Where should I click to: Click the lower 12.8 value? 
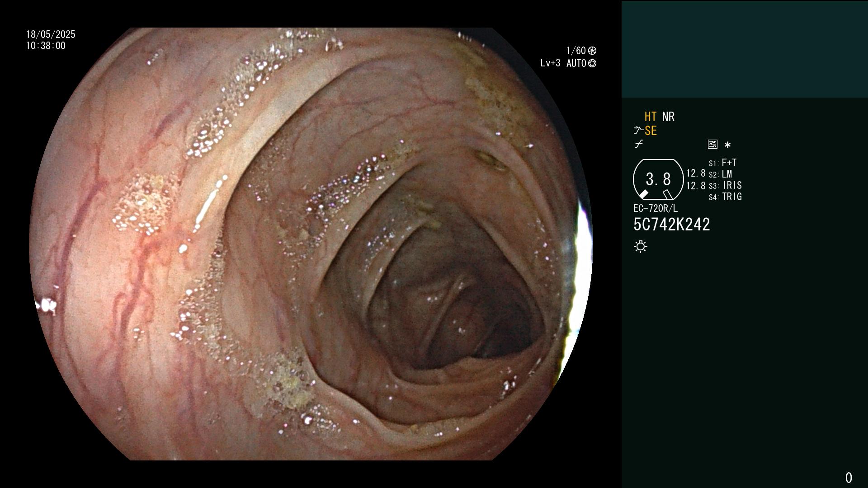coord(696,185)
